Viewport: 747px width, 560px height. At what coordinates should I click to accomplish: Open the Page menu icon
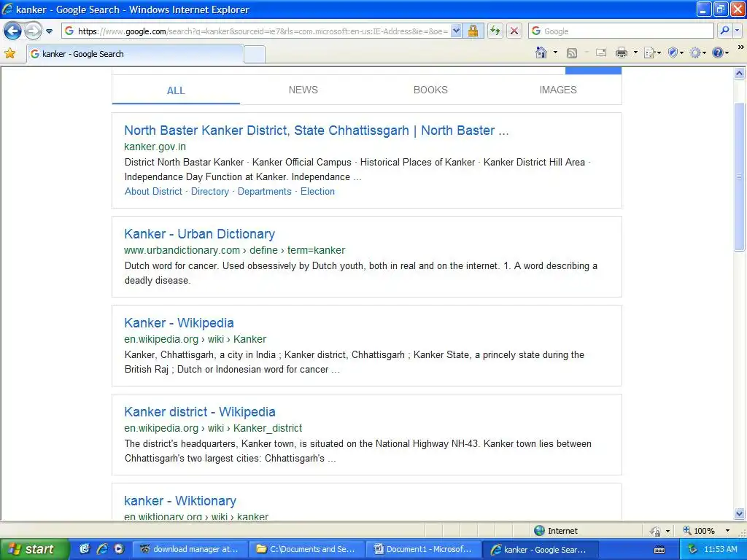click(x=652, y=52)
